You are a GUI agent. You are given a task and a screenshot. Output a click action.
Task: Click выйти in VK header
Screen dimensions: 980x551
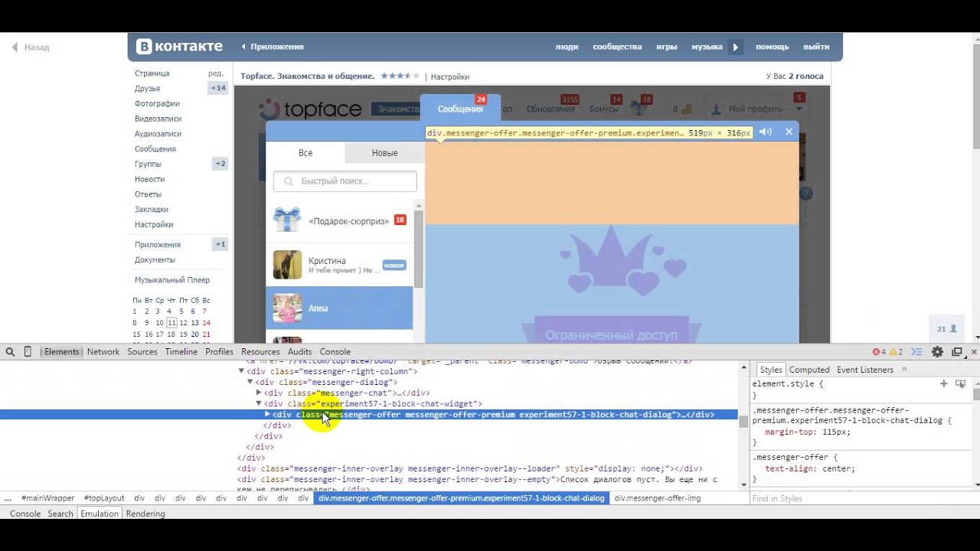click(816, 47)
